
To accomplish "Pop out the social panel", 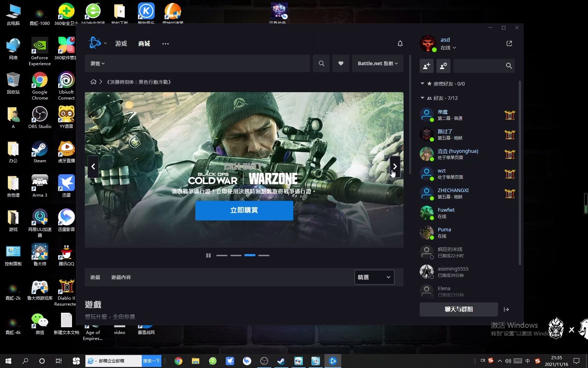I will click(509, 43).
